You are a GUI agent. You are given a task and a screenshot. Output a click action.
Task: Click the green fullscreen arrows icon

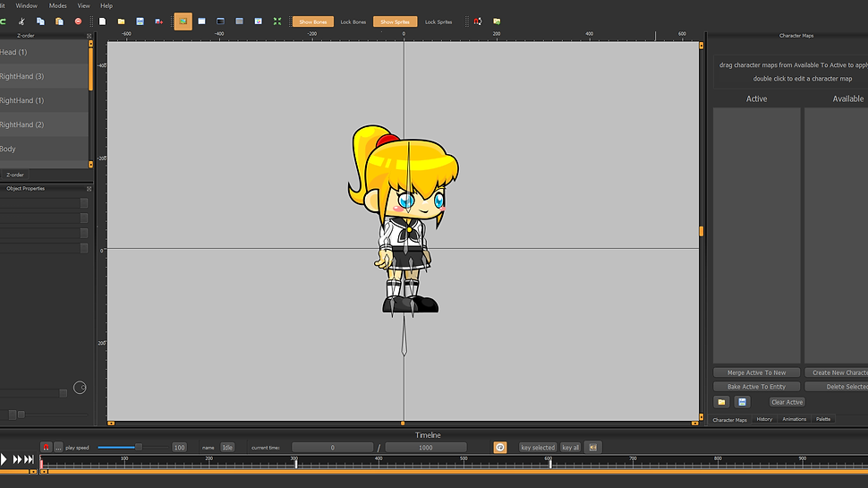277,21
